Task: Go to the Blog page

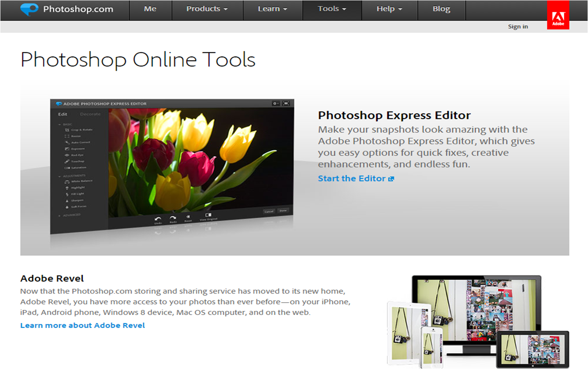Action: 442,9
